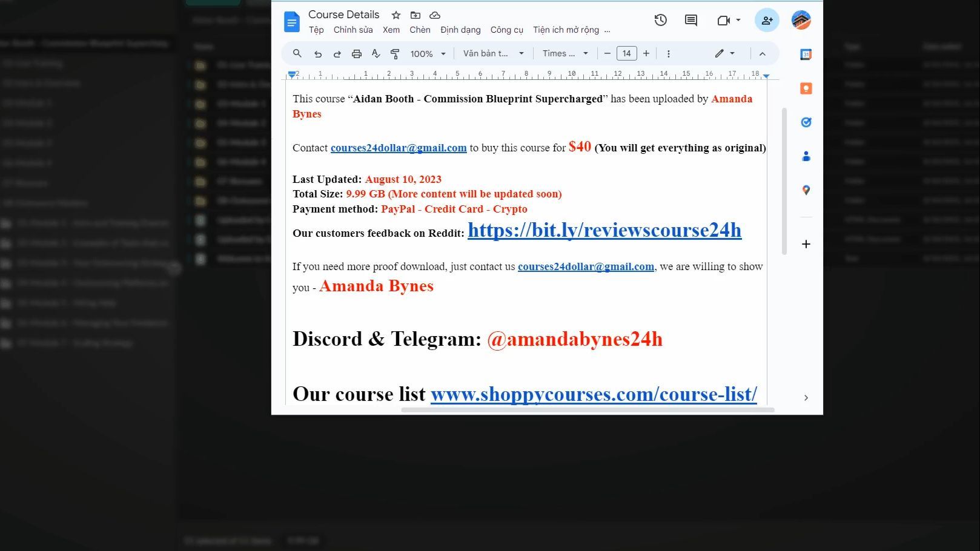
Task: Open the Công cụ menu
Action: (507, 30)
